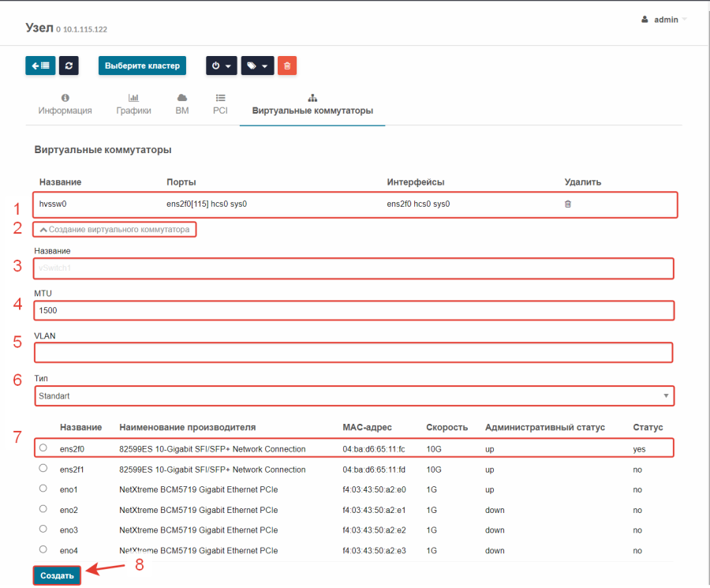Viewport: 710px width, 588px height.
Task: Click the node IP 10.1.115.122
Action: (x=85, y=29)
